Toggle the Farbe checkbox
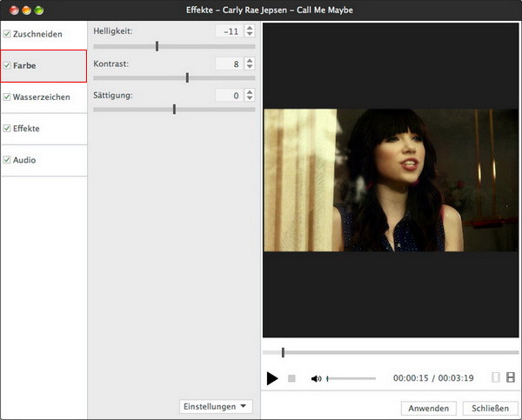The height and width of the screenshot is (420, 522). [x=7, y=65]
